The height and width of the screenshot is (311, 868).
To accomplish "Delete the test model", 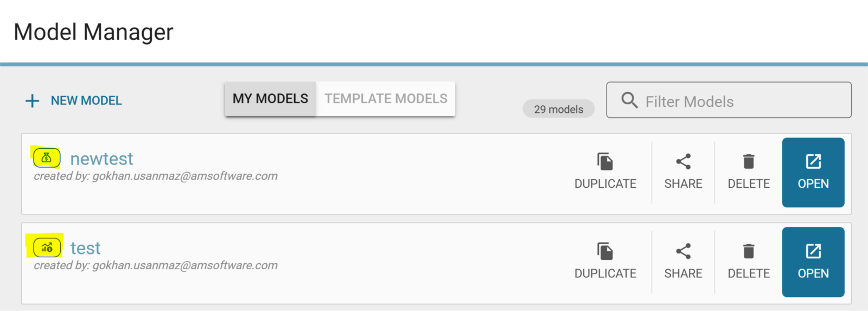I will (749, 261).
